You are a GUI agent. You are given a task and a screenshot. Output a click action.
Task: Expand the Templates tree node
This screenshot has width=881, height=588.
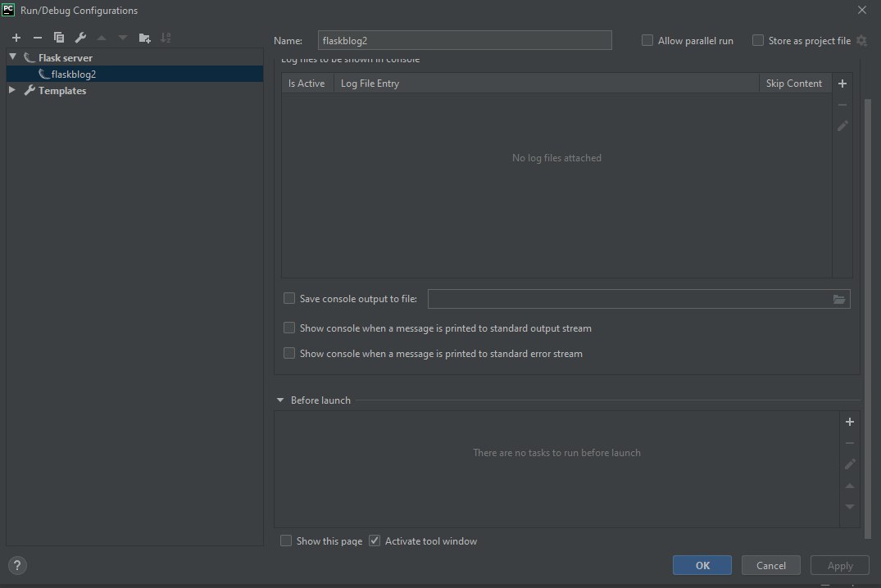(13, 91)
